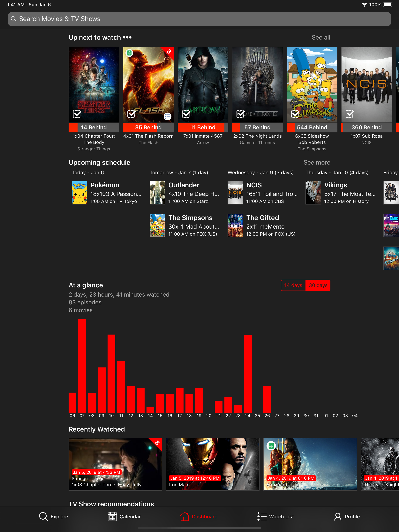Image resolution: width=399 pixels, height=532 pixels.
Task: Tap the red corner ribbon on The Flash poster
Action: 169,51
